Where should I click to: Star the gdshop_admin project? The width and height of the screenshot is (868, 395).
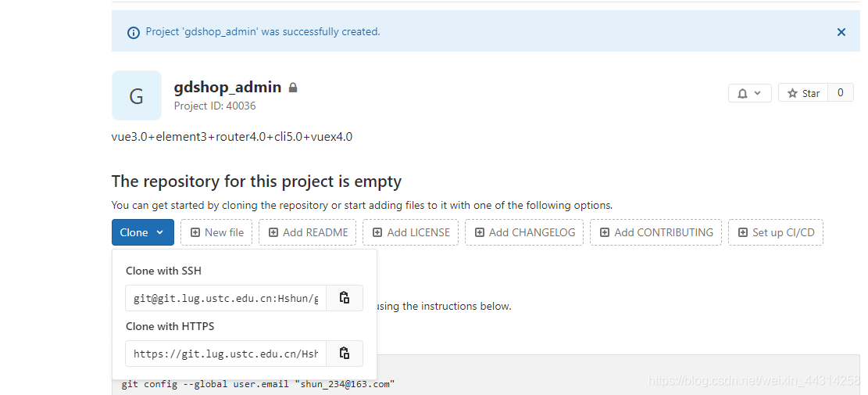(x=803, y=93)
